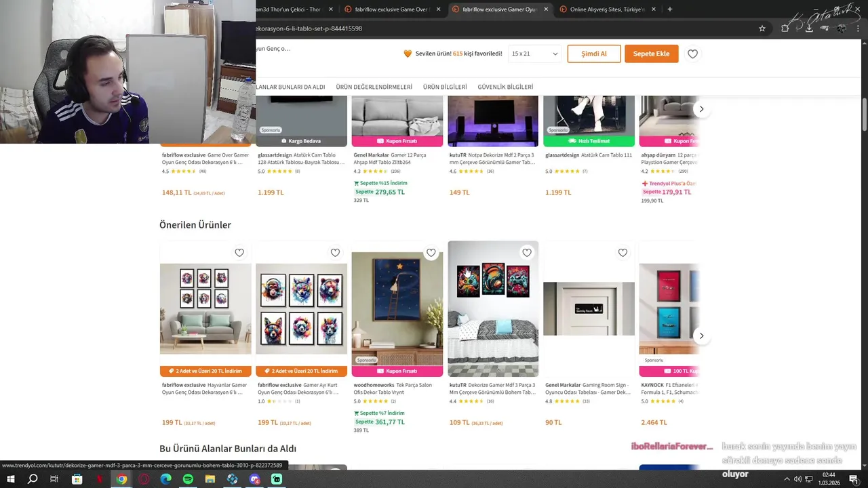Open KAYNOCK F1 Efsaneleri product link

(669, 388)
